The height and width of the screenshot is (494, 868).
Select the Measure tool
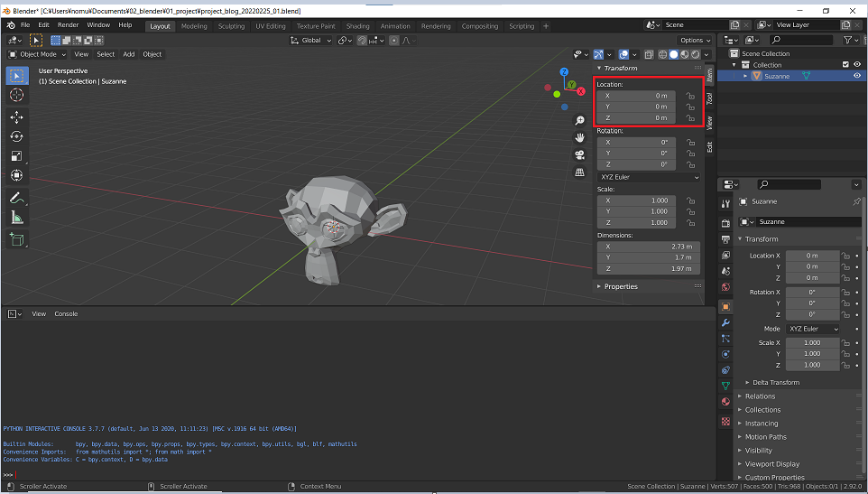pyautogui.click(x=16, y=218)
